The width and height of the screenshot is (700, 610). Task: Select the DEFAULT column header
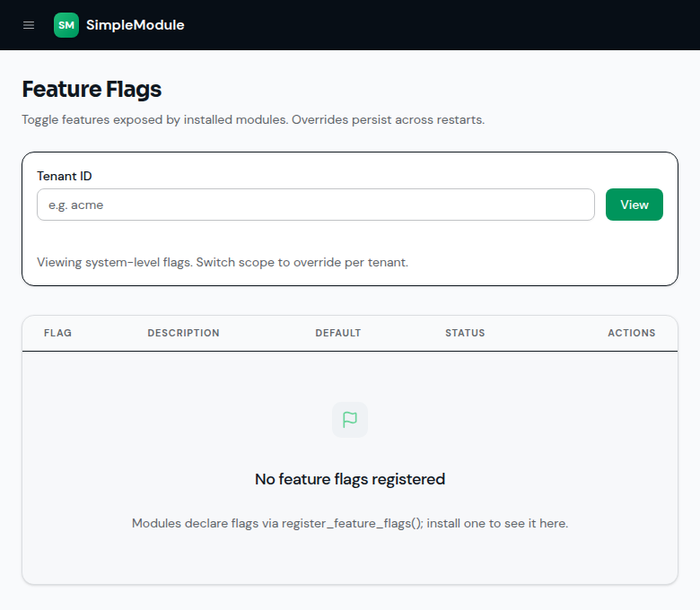(338, 333)
